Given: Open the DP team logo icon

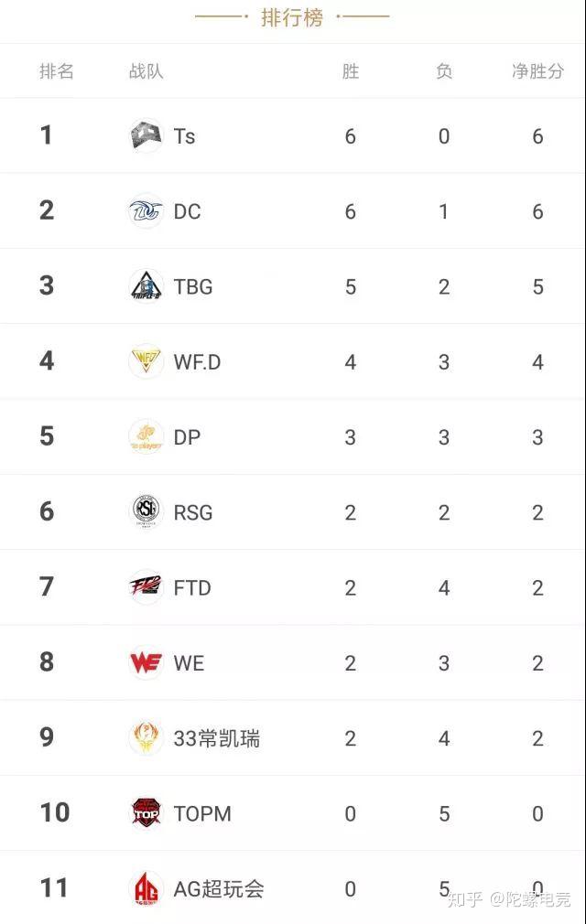Looking at the screenshot, I should pos(146,436).
